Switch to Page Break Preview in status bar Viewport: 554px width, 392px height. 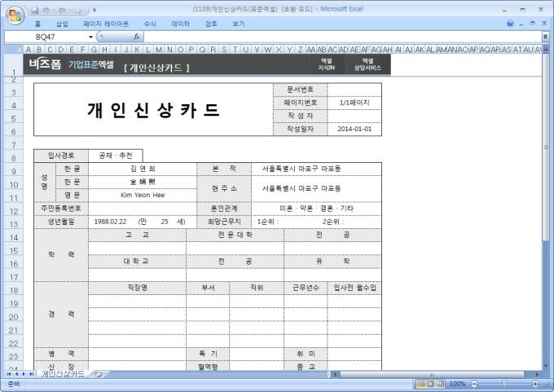440,384
